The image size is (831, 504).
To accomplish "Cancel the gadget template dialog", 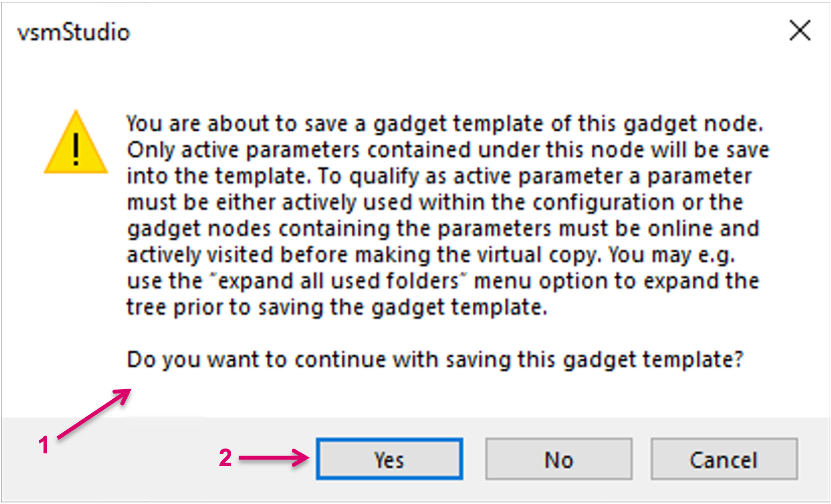I will 724,459.
